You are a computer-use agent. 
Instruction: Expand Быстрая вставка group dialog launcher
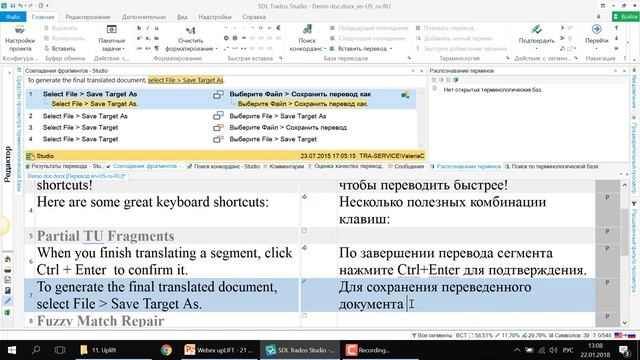pos(281,58)
